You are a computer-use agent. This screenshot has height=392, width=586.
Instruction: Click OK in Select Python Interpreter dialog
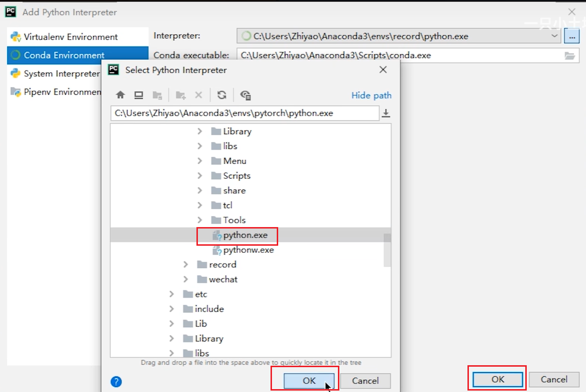click(309, 381)
